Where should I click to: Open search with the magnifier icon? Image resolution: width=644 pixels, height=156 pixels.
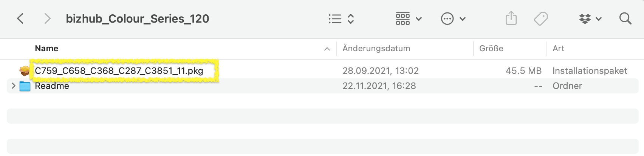tap(625, 18)
